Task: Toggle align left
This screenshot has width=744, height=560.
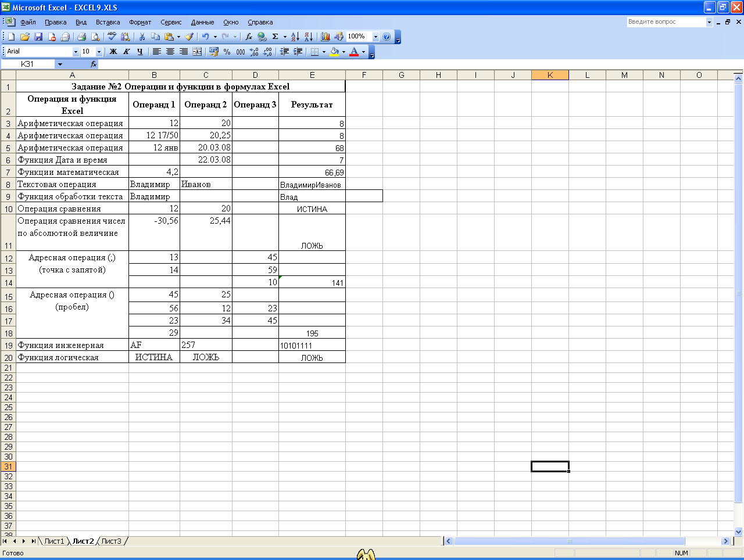Action: pos(156,52)
